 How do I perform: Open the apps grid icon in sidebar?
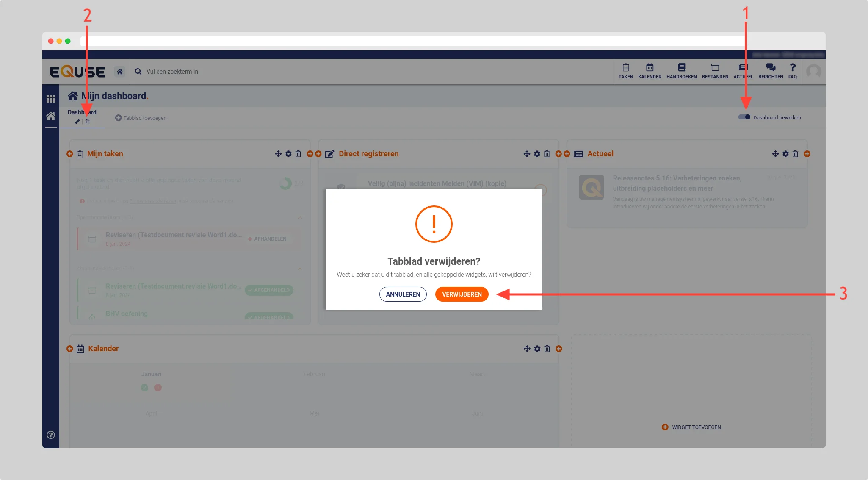(x=51, y=99)
